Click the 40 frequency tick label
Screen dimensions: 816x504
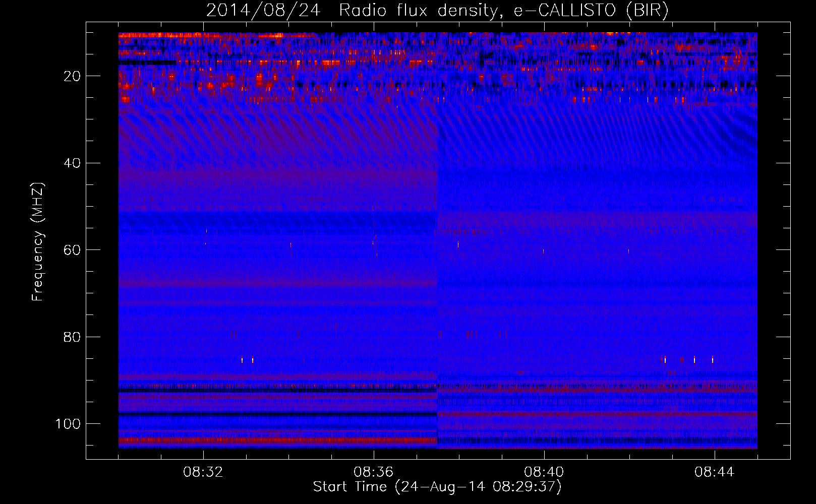point(72,163)
